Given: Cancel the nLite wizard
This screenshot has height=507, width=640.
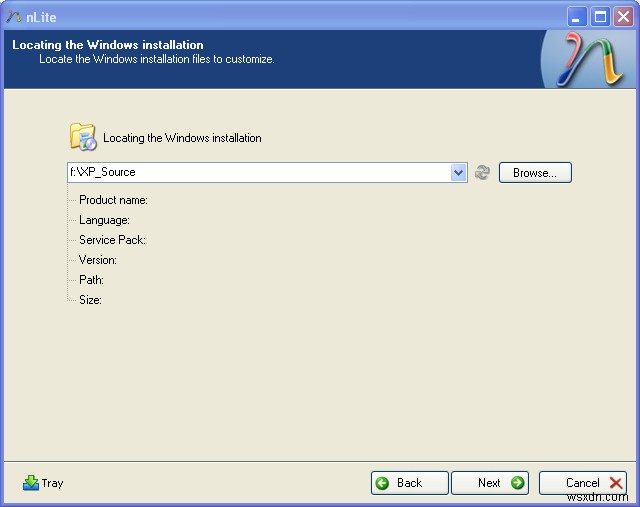Looking at the screenshot, I should click(x=583, y=483).
